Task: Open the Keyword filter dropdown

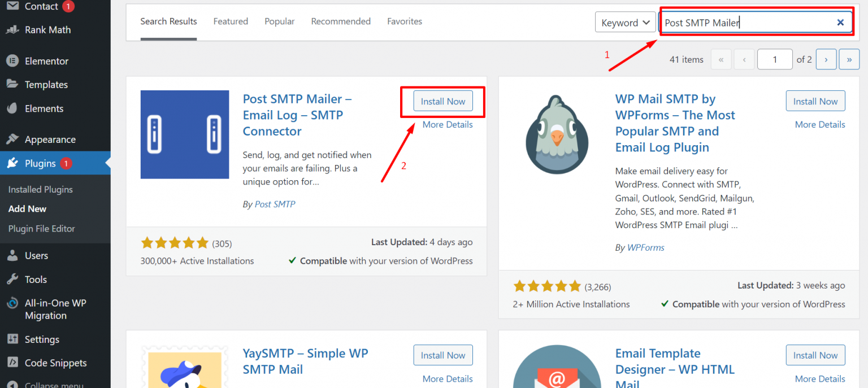Action: point(625,22)
